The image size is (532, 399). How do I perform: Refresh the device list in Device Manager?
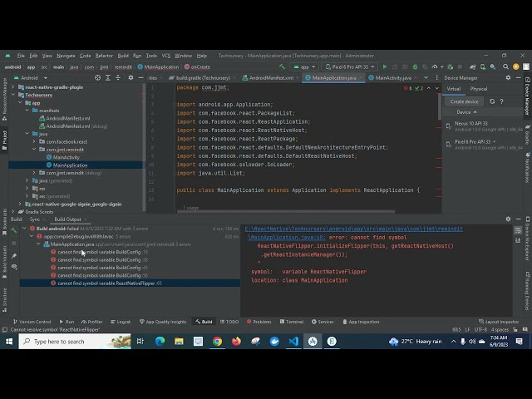[x=492, y=101]
